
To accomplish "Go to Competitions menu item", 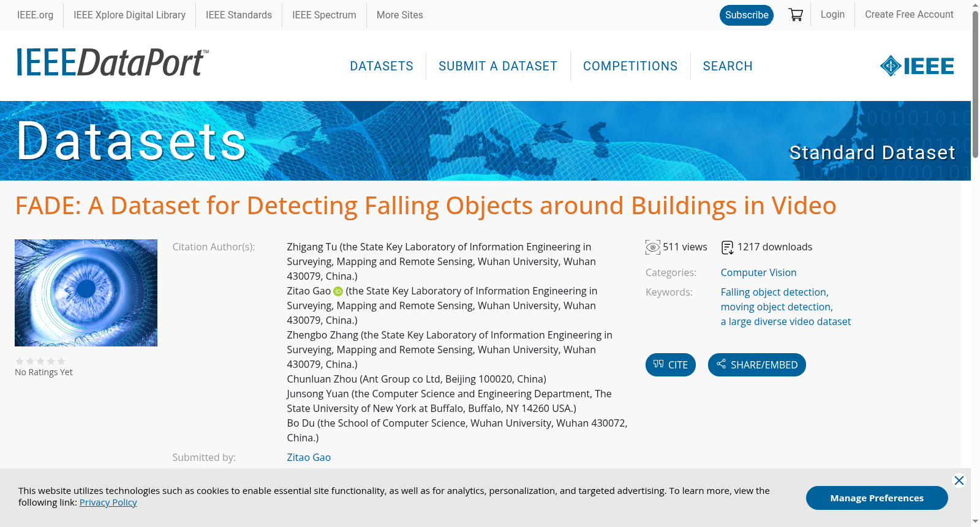I will pyautogui.click(x=630, y=66).
